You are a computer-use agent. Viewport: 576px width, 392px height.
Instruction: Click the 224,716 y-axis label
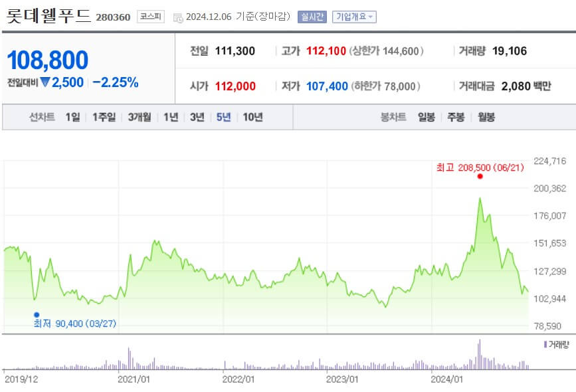pos(550,161)
